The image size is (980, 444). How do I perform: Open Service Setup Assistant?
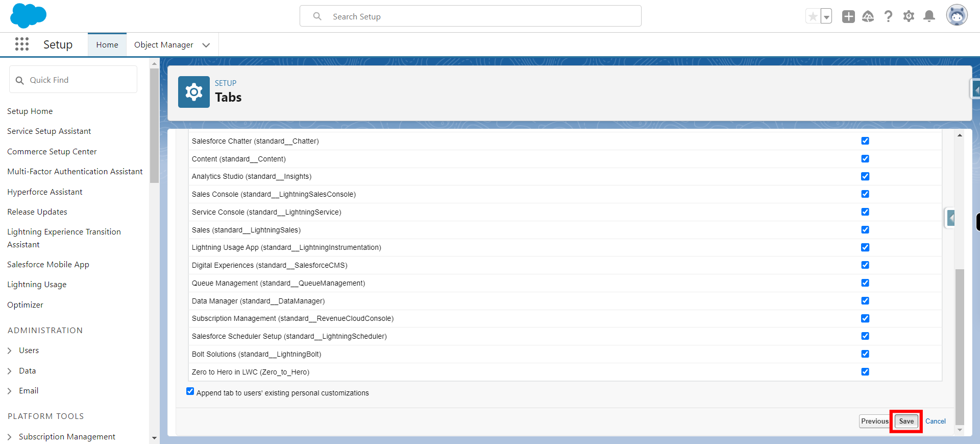49,131
